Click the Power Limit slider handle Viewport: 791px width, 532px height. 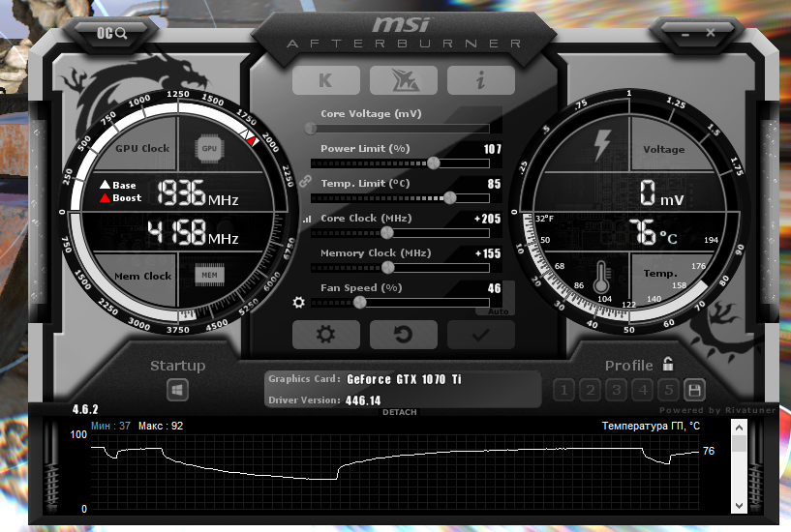tap(434, 163)
